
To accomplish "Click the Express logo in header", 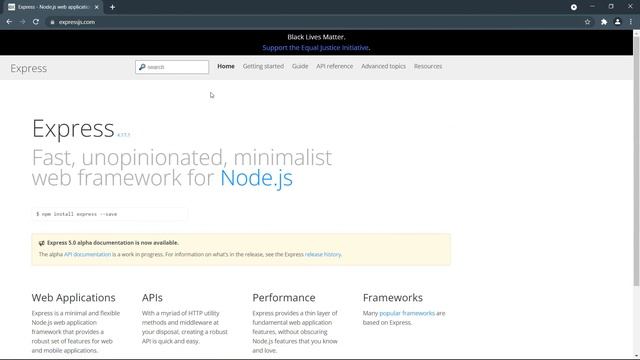I will click(29, 68).
